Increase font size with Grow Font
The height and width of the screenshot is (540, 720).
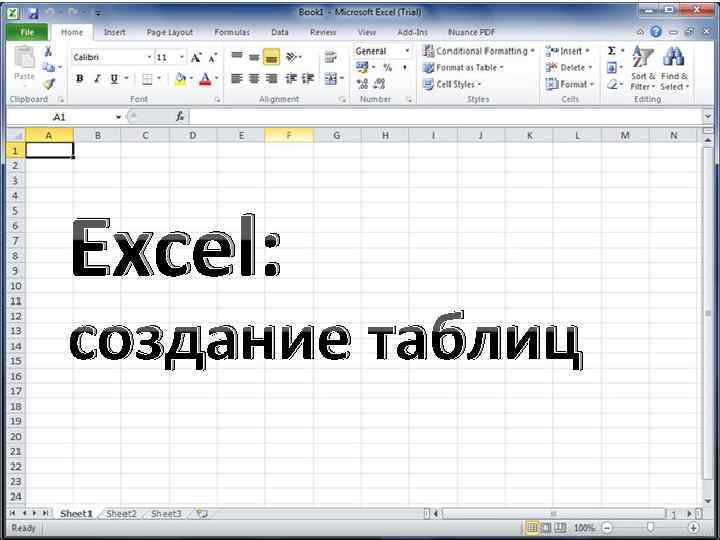(x=196, y=57)
